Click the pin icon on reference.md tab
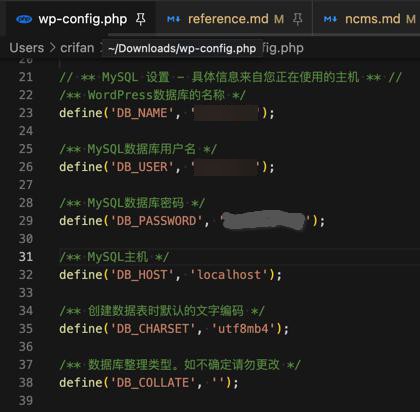 click(297, 19)
